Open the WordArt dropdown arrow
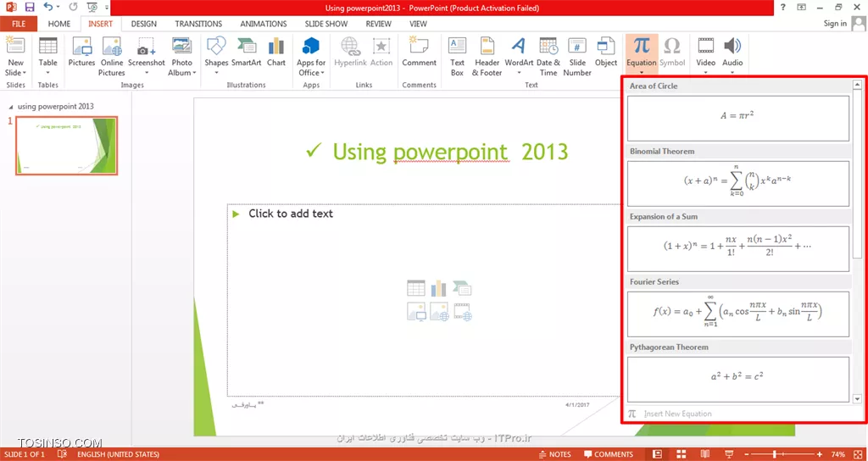Image resolution: width=868 pixels, height=461 pixels. pyautogui.click(x=519, y=73)
